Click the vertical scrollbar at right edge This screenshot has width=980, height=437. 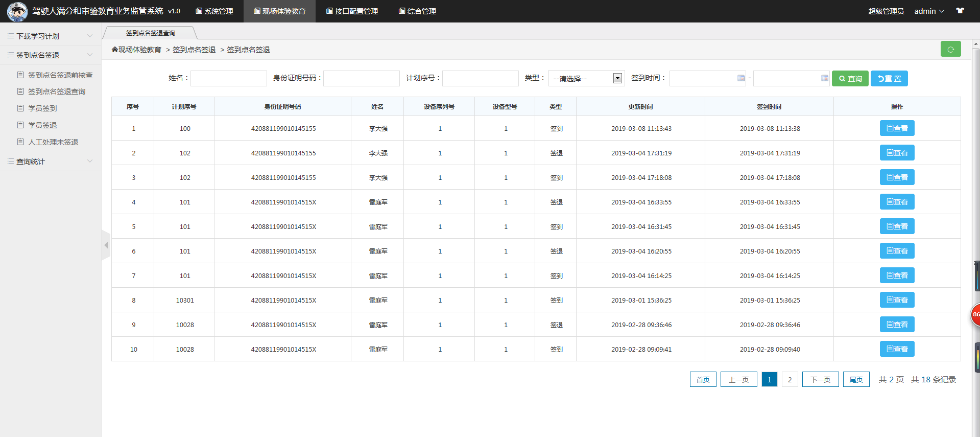pyautogui.click(x=976, y=238)
